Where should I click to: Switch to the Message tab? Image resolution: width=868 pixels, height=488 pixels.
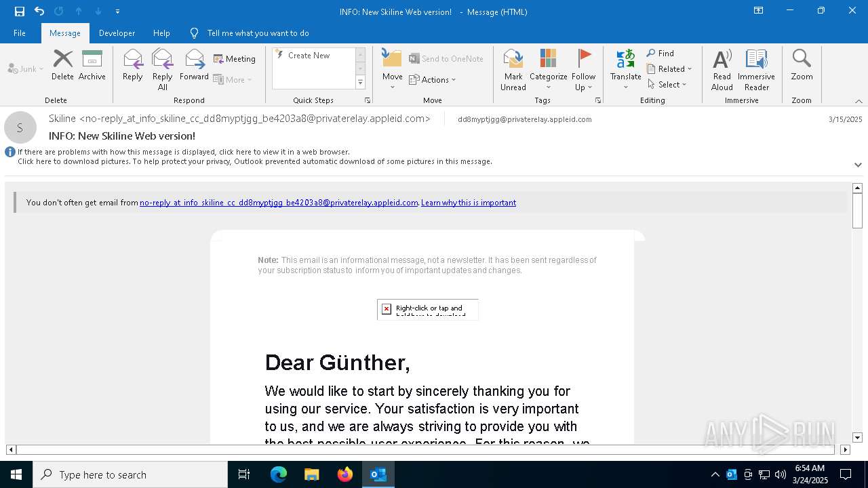65,33
